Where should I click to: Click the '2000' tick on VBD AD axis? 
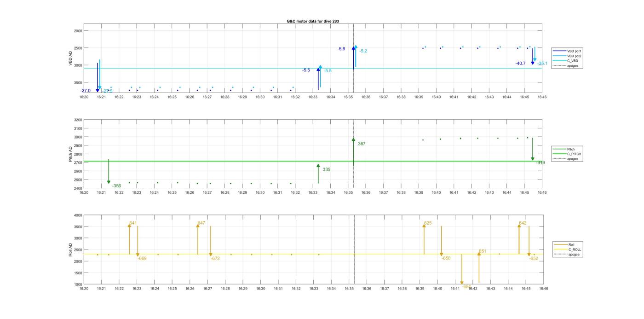click(78, 31)
